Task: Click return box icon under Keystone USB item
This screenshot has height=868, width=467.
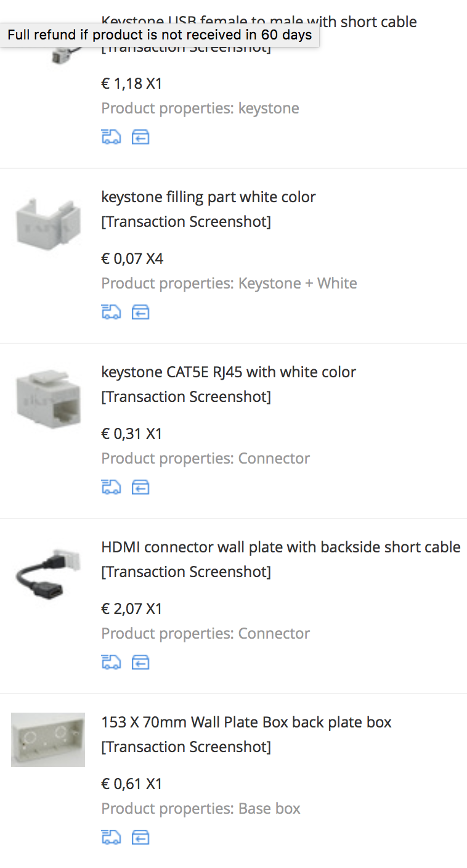Action: (x=140, y=137)
